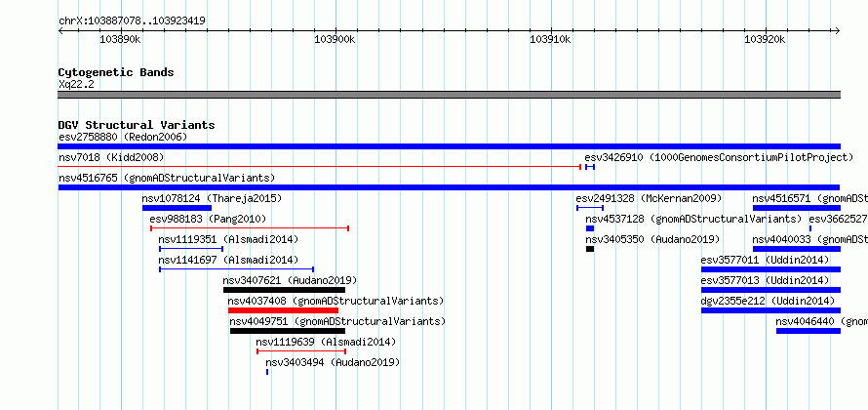The image size is (868, 410).
Task: Select the blue bar under the nsv4516765 label
Action: click(x=449, y=187)
